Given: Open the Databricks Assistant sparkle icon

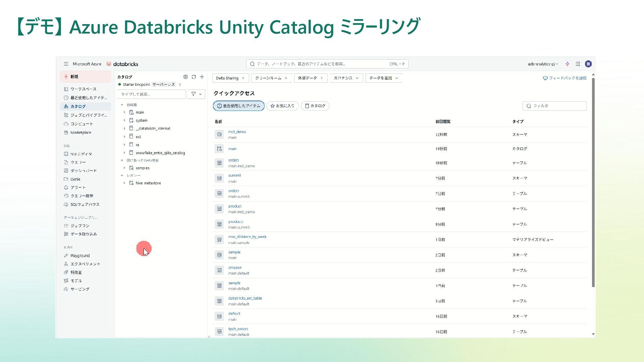Looking at the screenshot, I should [568, 64].
